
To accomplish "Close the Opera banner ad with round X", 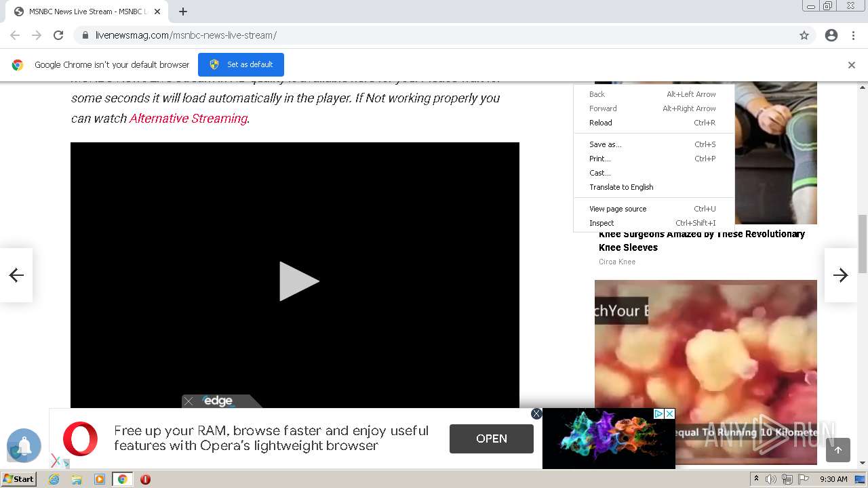I will [536, 413].
